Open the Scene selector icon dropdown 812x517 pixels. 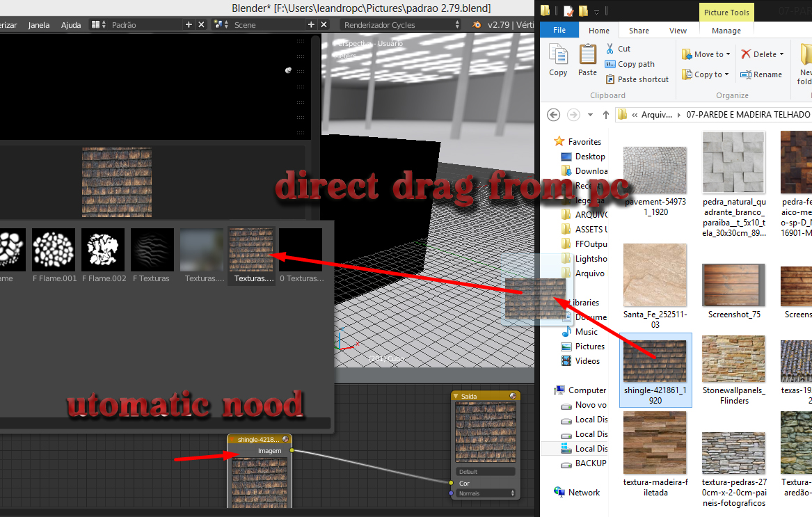click(x=221, y=24)
